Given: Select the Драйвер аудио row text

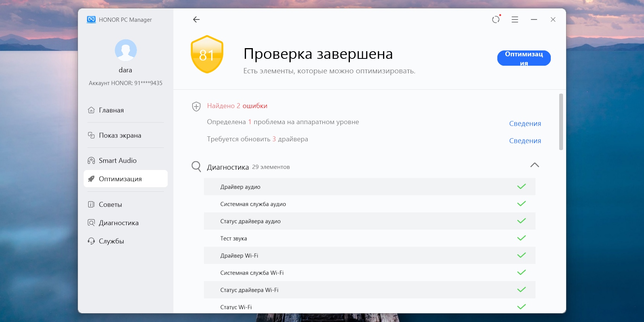Looking at the screenshot, I should click(x=240, y=187).
